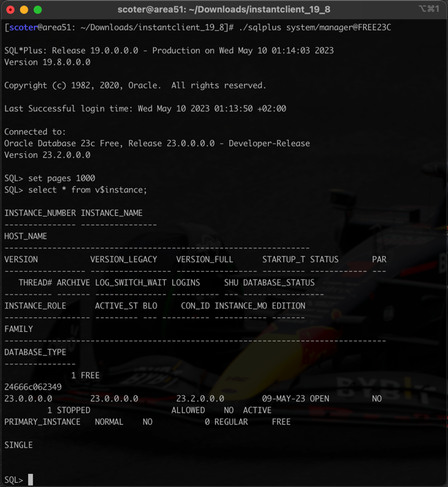This screenshot has width=448, height=487.
Task: Click the ACTIVE database status value
Action: tap(257, 410)
